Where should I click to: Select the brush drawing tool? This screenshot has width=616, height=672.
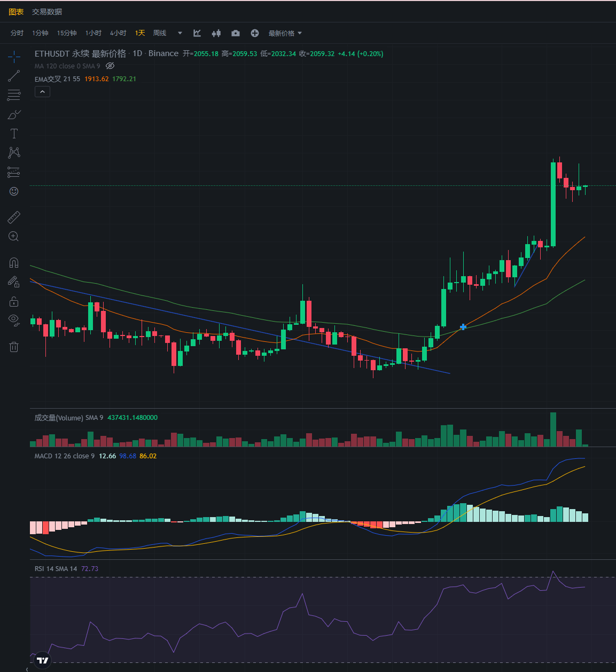pos(14,114)
